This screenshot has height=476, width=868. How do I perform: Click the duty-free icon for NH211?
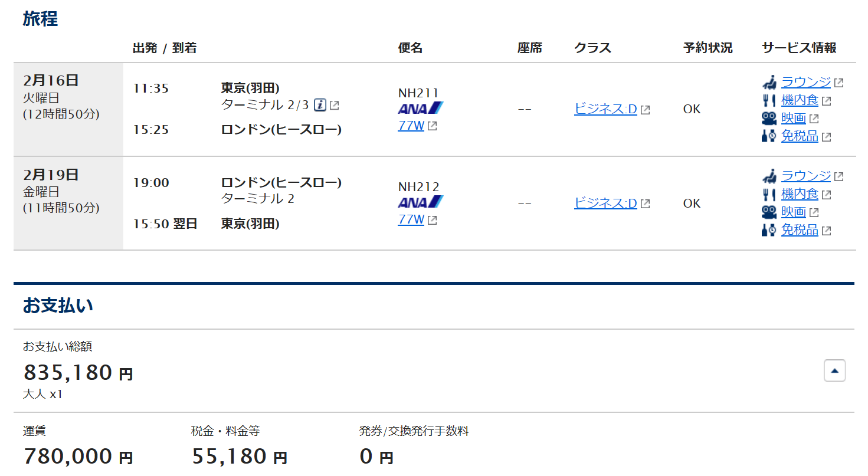click(x=769, y=136)
